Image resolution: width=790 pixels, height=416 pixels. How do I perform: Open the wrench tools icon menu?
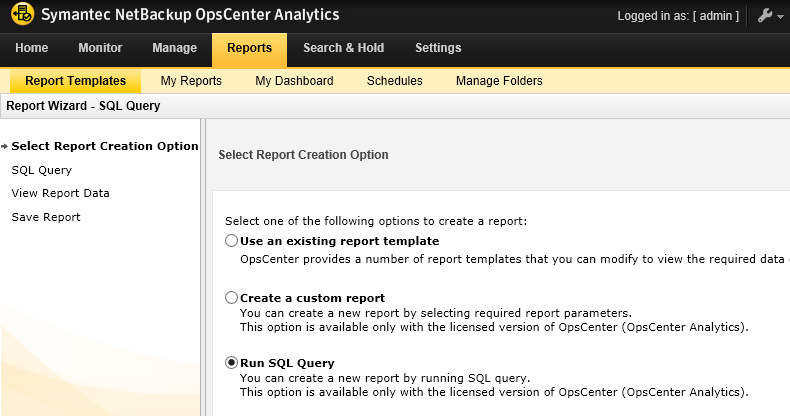[765, 16]
